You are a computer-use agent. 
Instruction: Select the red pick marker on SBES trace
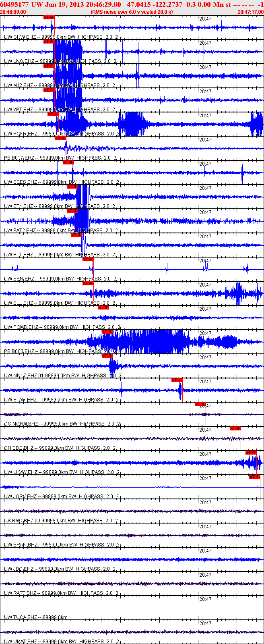(68, 162)
